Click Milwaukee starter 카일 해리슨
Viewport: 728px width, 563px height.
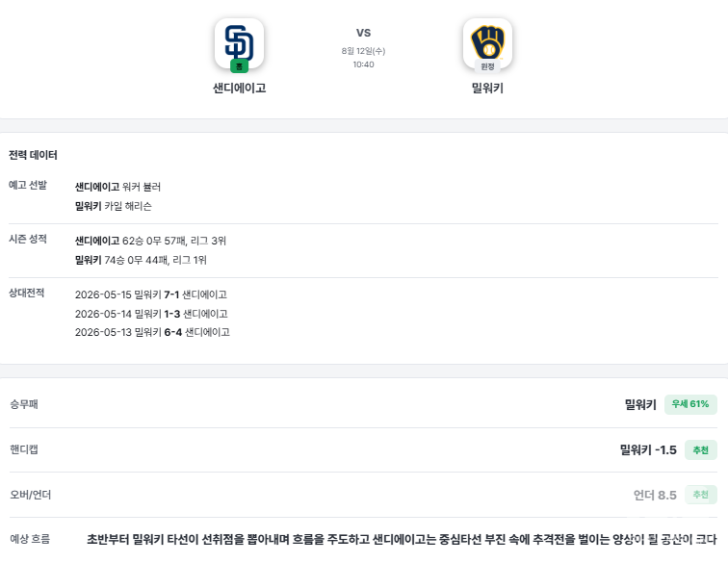click(x=128, y=206)
